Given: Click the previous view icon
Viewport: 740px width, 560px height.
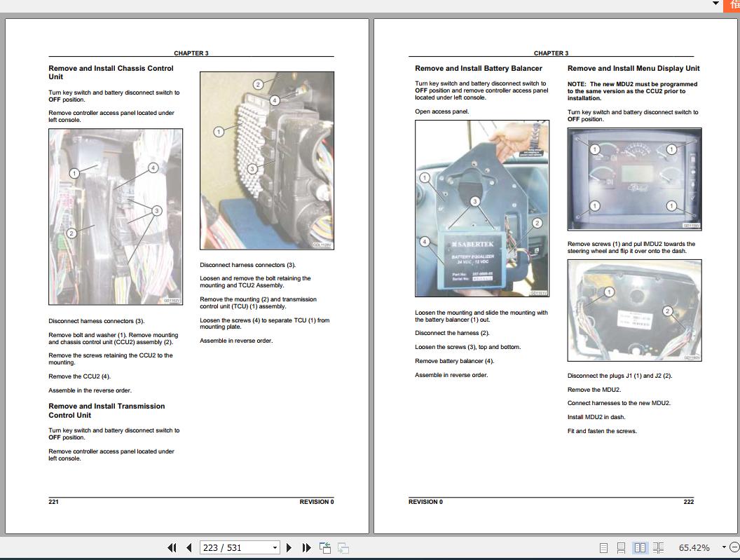Looking at the screenshot, I should 324,547.
